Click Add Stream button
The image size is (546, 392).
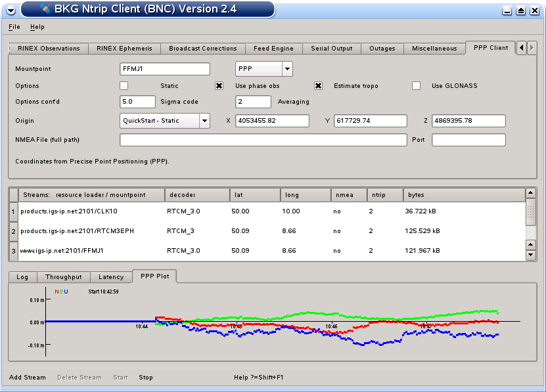28,378
